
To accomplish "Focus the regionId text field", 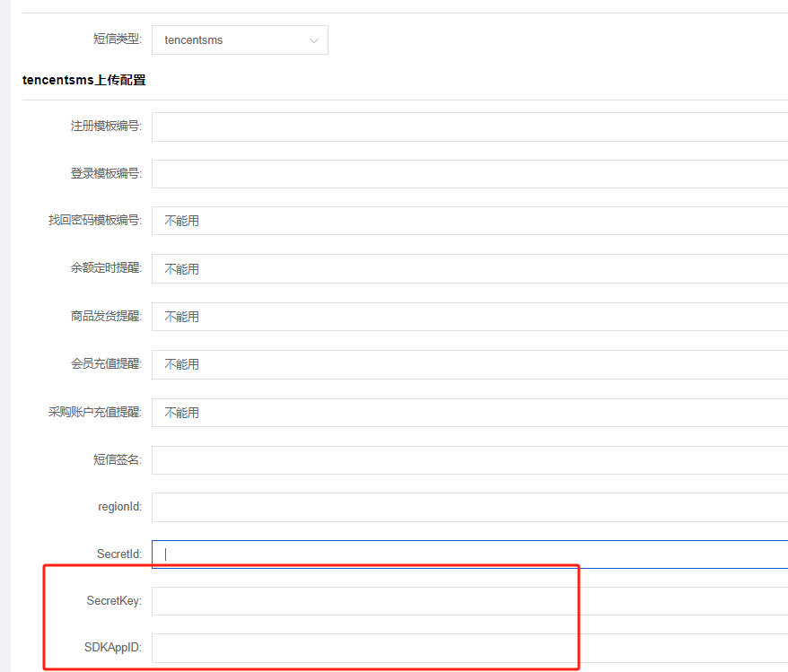I will pyautogui.click(x=468, y=507).
